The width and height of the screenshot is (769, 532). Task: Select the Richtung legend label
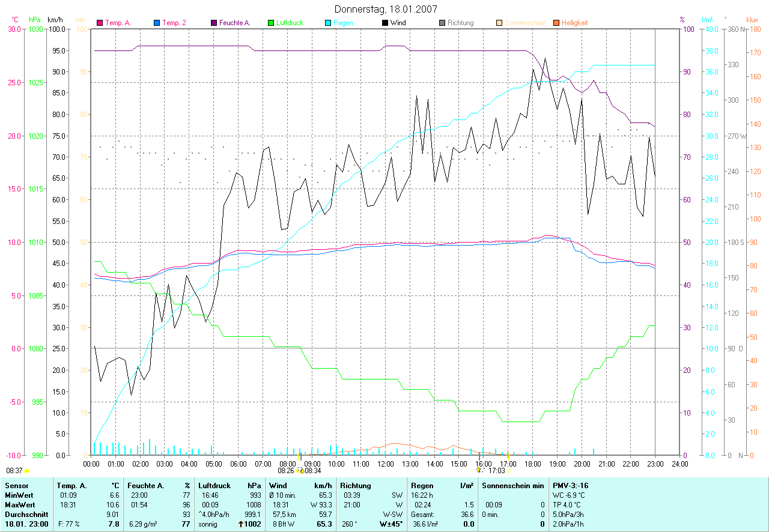tap(461, 23)
